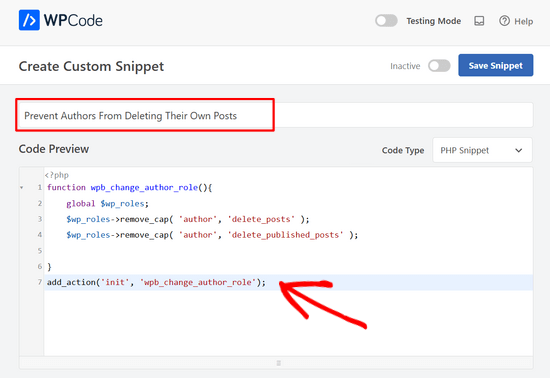This screenshot has width=550, height=378.
Task: Open the inbox notifications icon
Action: 479,21
